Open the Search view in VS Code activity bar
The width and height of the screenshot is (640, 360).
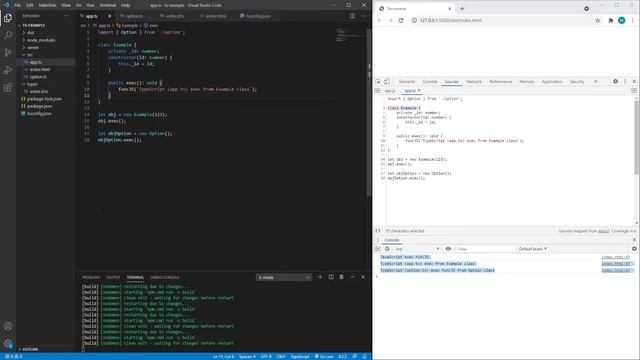point(8,35)
